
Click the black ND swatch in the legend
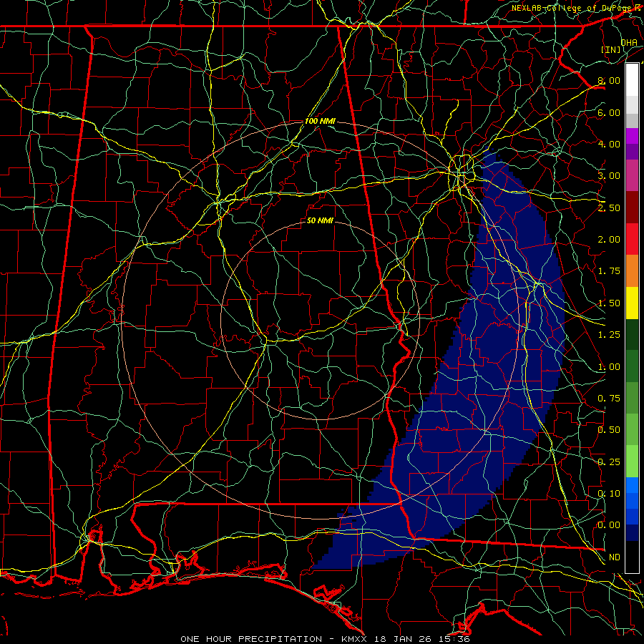point(632,557)
